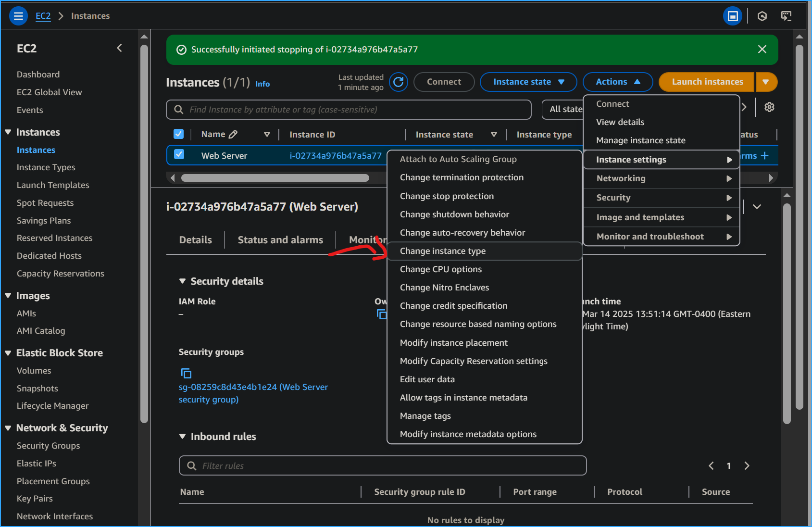The height and width of the screenshot is (527, 812).
Task: Open the AWS navigation hamburger menu
Action: [x=18, y=16]
